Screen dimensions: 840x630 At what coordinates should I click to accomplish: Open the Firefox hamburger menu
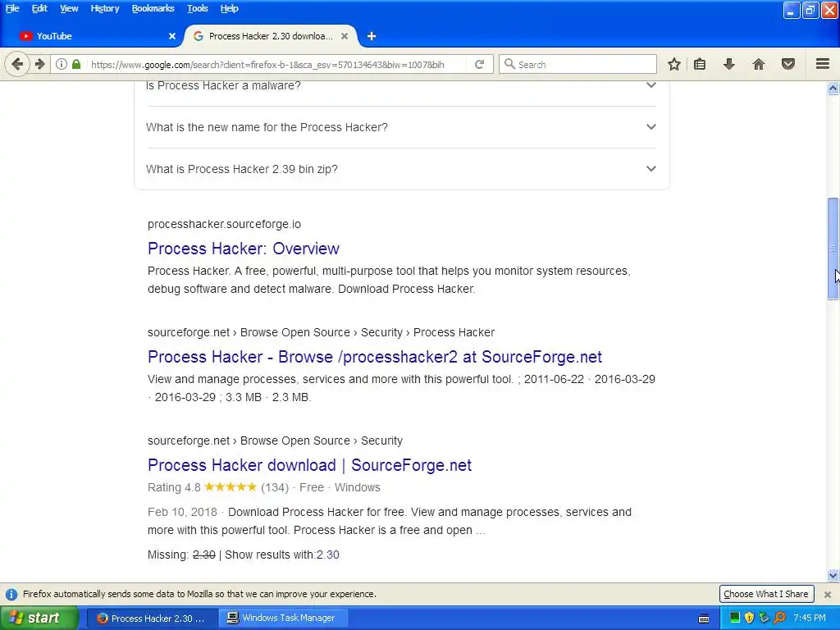point(823,64)
